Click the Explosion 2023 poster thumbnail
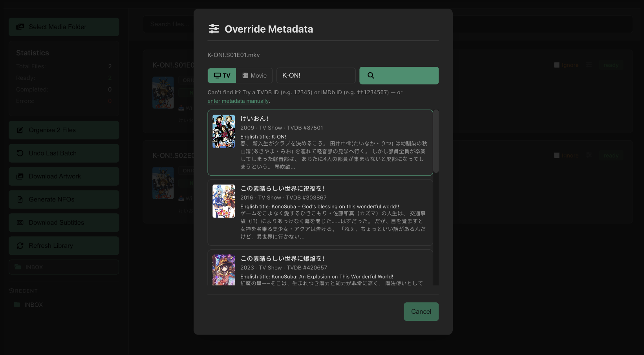Viewport: 644px width, 355px height. click(223, 270)
